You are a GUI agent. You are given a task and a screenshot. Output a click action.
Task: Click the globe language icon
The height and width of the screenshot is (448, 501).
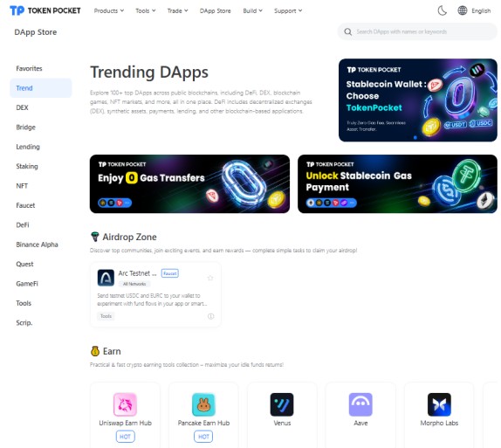pyautogui.click(x=463, y=10)
